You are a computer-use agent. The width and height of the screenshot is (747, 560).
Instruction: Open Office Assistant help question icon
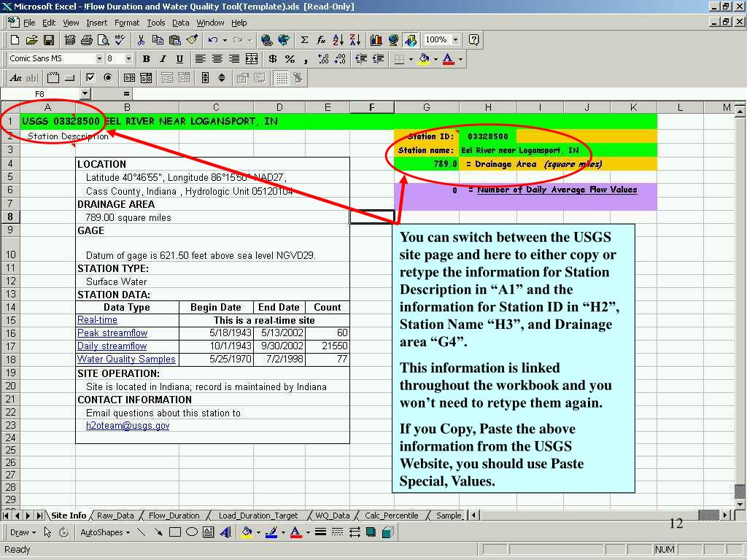(x=473, y=40)
